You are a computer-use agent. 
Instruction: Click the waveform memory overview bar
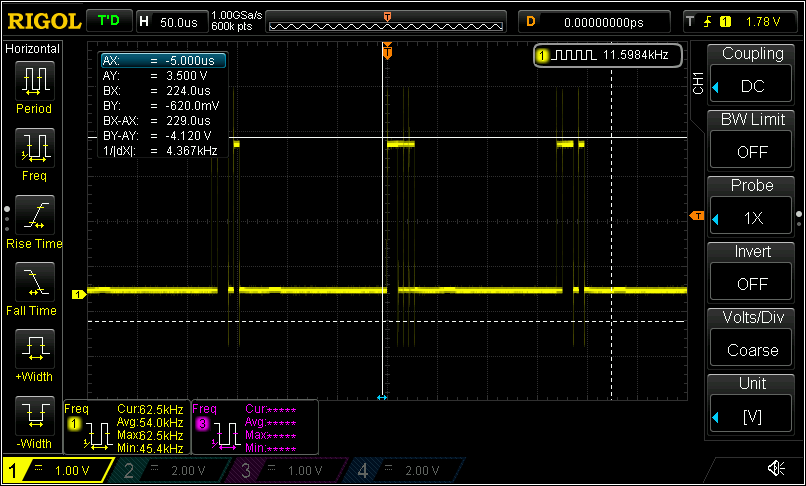[x=386, y=23]
